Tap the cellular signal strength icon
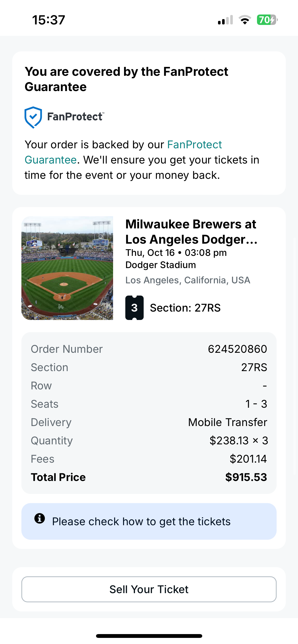This screenshot has height=644, width=298. click(225, 20)
